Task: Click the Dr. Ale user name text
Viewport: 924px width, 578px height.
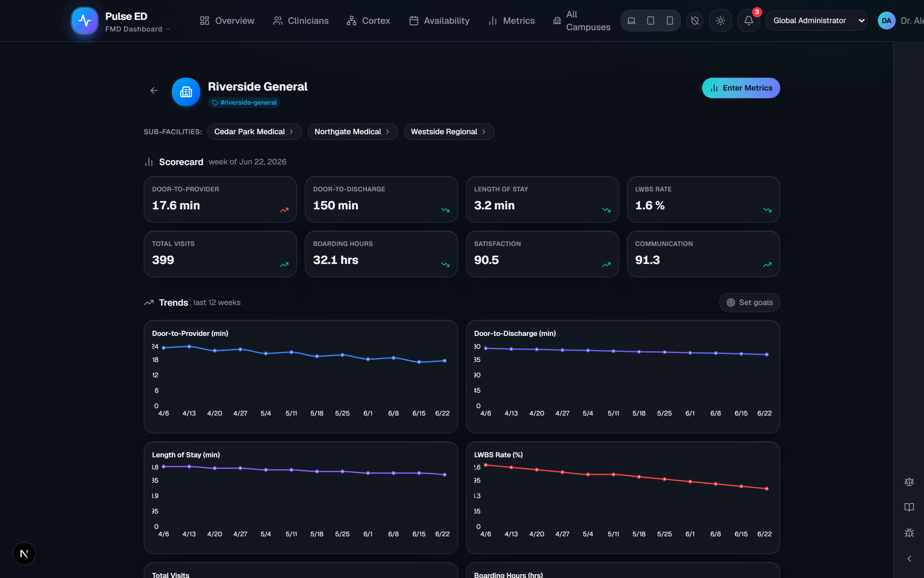Action: tap(912, 21)
